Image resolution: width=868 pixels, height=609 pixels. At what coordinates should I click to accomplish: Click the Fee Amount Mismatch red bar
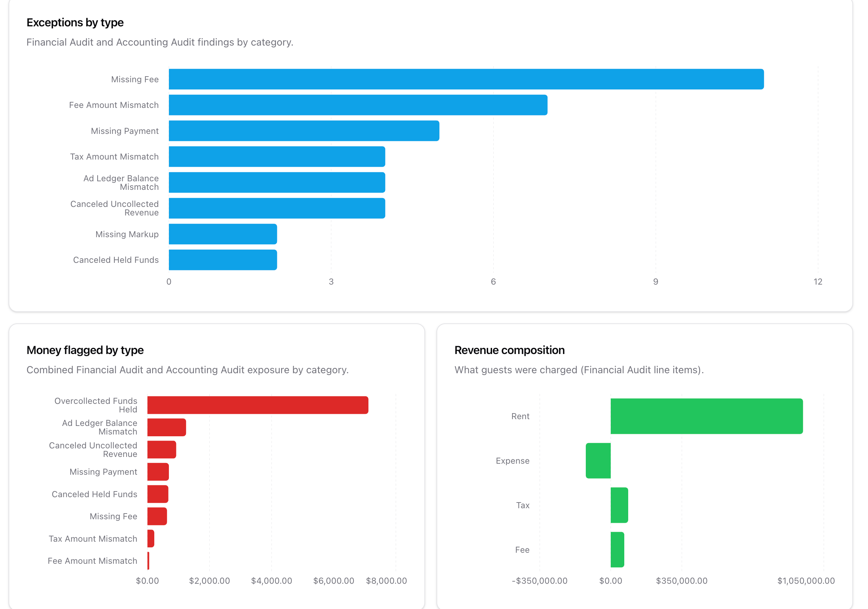(148, 561)
